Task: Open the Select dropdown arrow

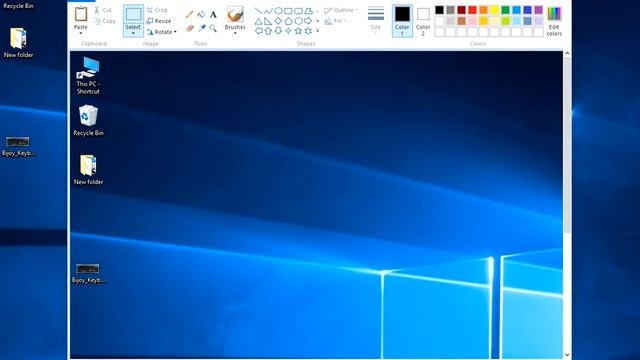Action: [133, 33]
